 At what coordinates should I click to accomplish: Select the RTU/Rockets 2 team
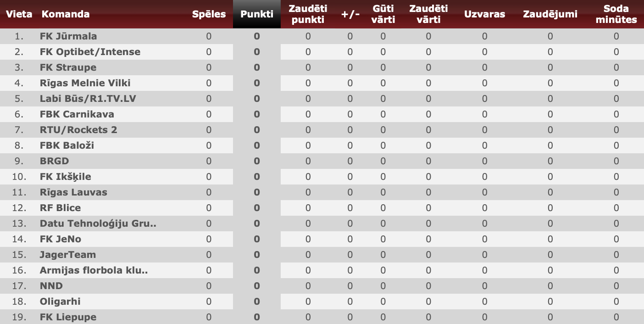coord(78,130)
